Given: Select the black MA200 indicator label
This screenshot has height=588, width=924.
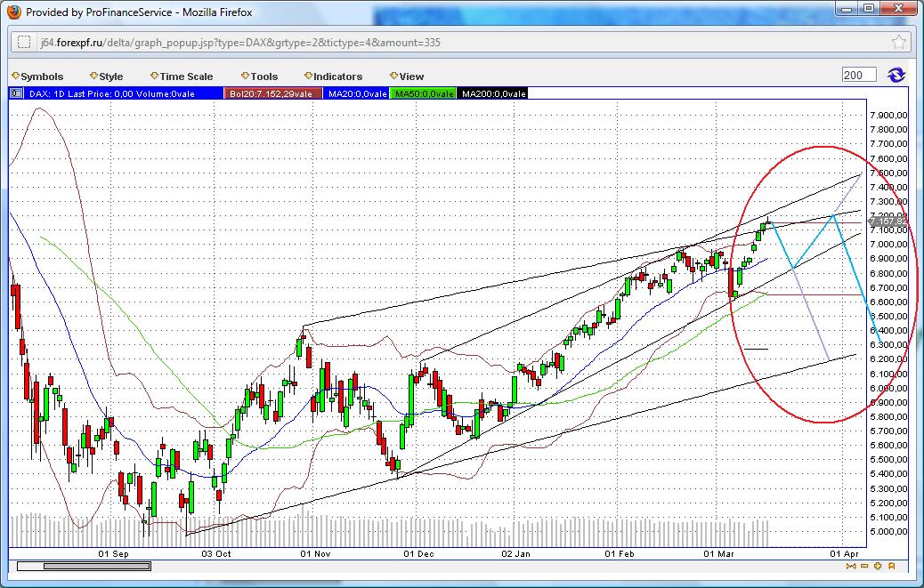Looking at the screenshot, I should [493, 93].
